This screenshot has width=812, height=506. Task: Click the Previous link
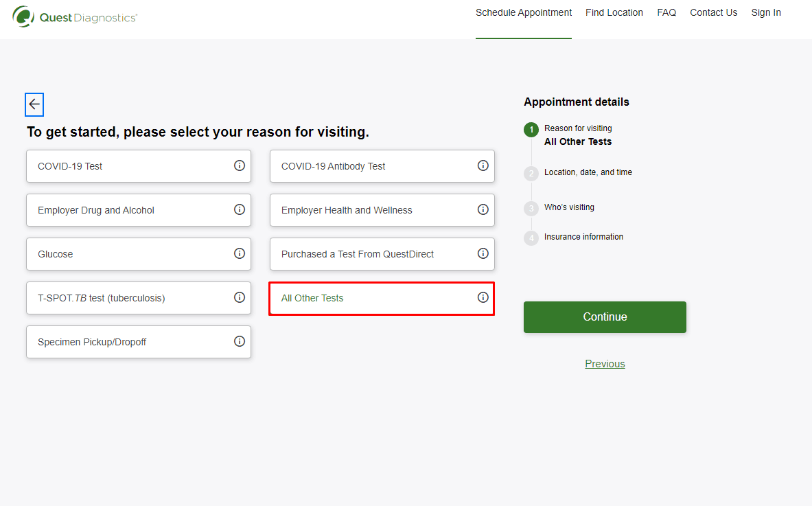coord(605,364)
